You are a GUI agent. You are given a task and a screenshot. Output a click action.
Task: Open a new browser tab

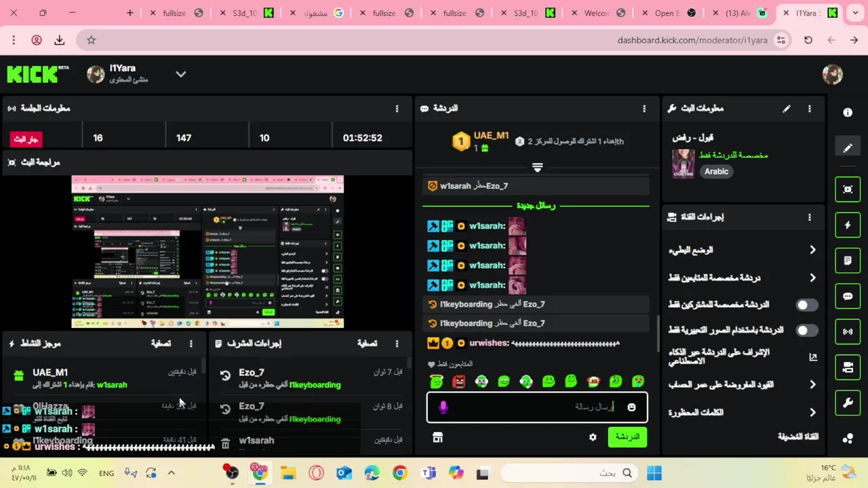pos(130,13)
